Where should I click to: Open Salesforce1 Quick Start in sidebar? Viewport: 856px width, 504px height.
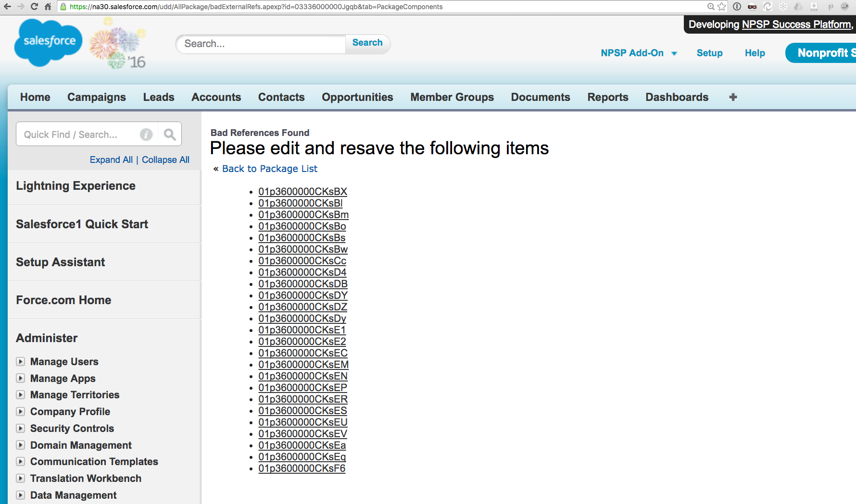pyautogui.click(x=82, y=224)
